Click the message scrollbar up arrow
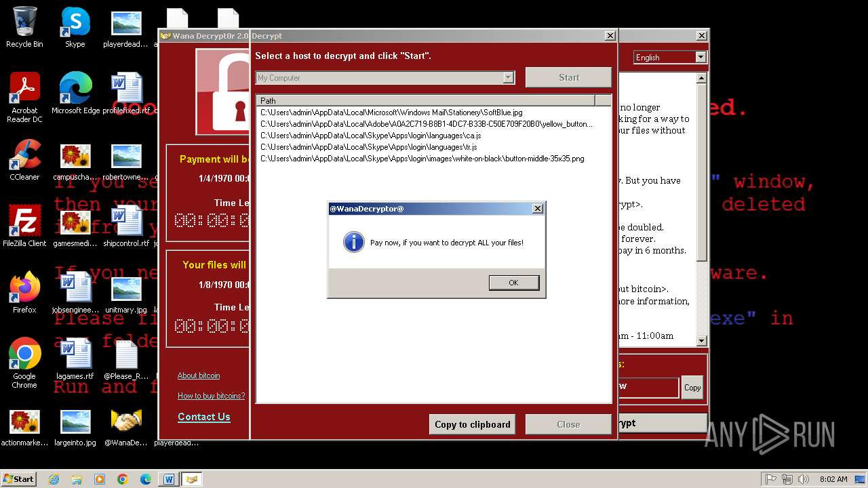The width and height of the screenshot is (868, 488). click(702, 79)
